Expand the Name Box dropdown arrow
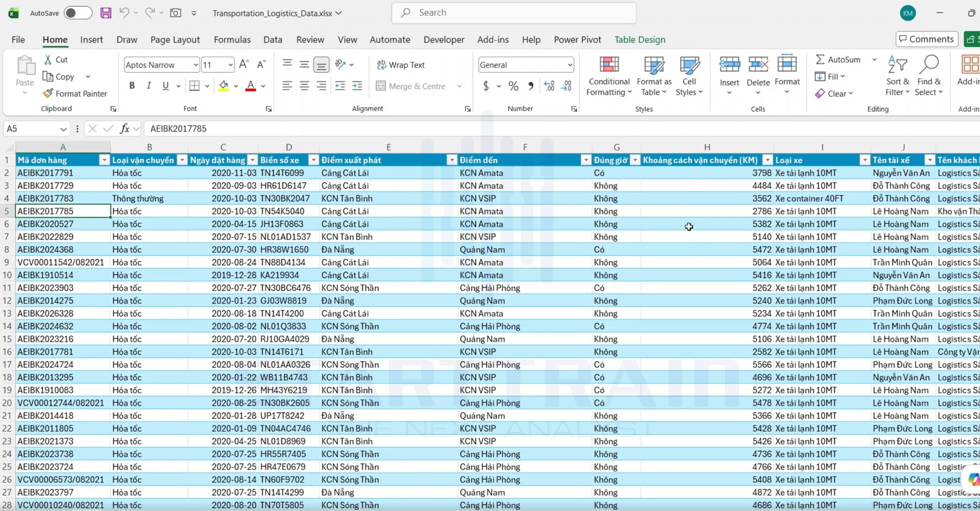This screenshot has width=980, height=511. pos(63,129)
